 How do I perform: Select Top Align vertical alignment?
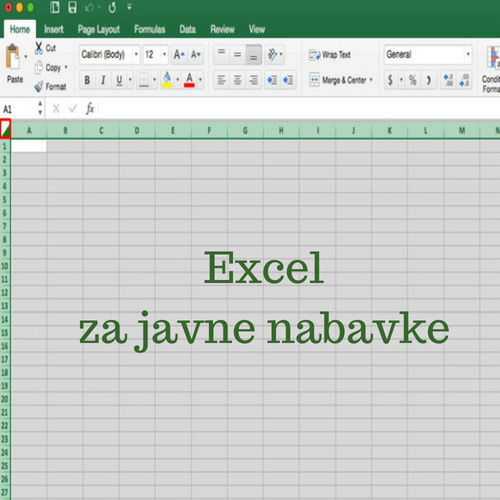point(221,54)
